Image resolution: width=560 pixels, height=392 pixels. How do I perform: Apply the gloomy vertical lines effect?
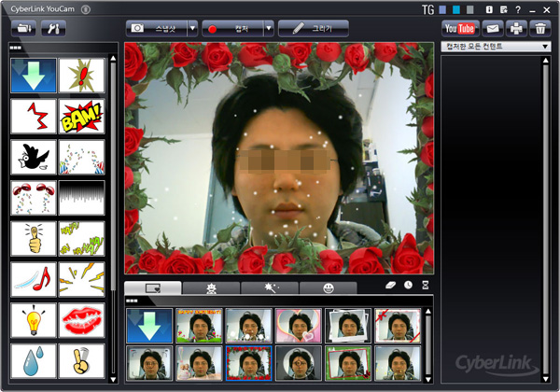point(82,198)
